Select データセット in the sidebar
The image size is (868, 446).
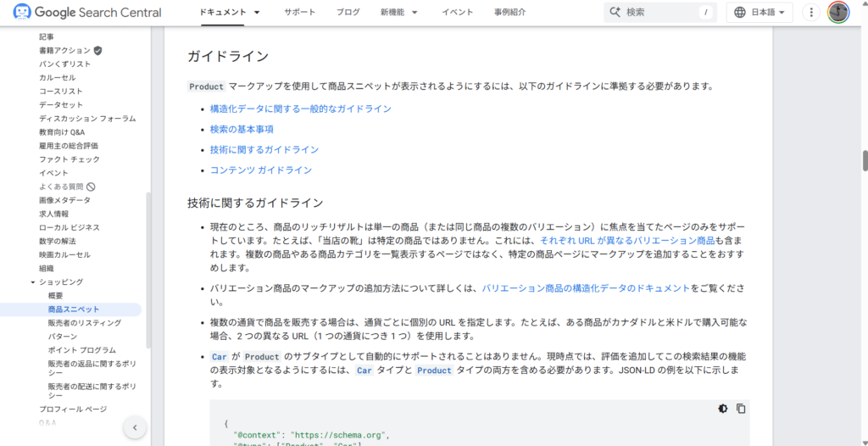pos(61,104)
